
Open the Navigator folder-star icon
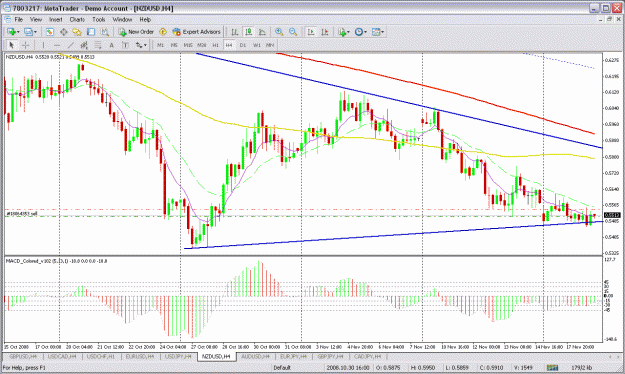click(77, 32)
